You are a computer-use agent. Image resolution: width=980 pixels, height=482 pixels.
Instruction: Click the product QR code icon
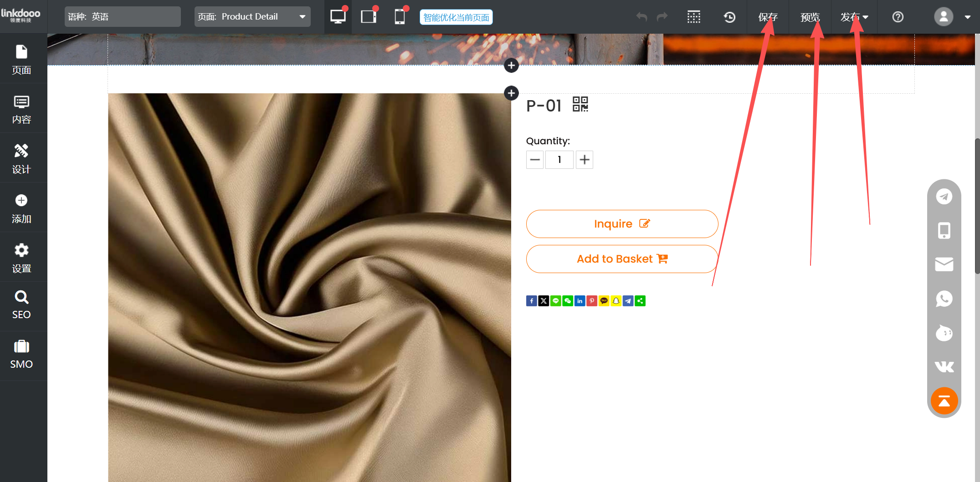pyautogui.click(x=580, y=104)
